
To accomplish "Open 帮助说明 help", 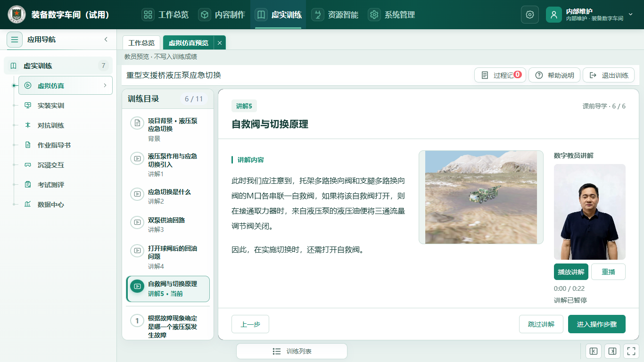I will click(x=554, y=75).
